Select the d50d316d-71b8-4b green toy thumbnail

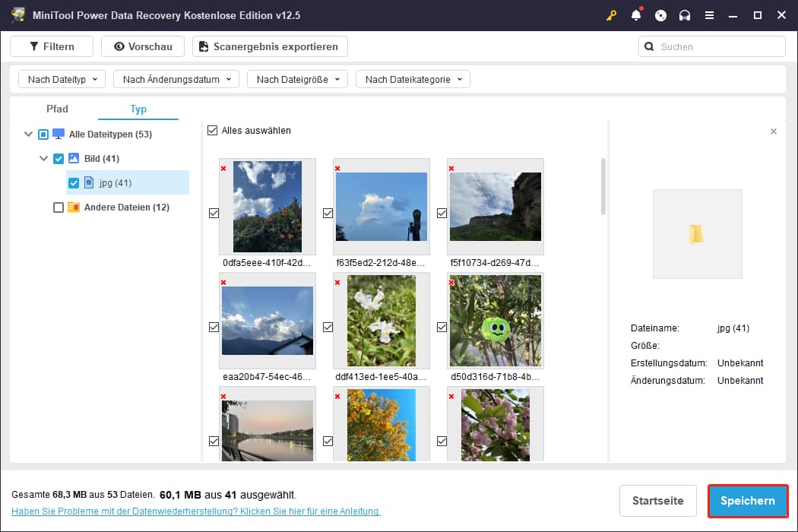(496, 321)
